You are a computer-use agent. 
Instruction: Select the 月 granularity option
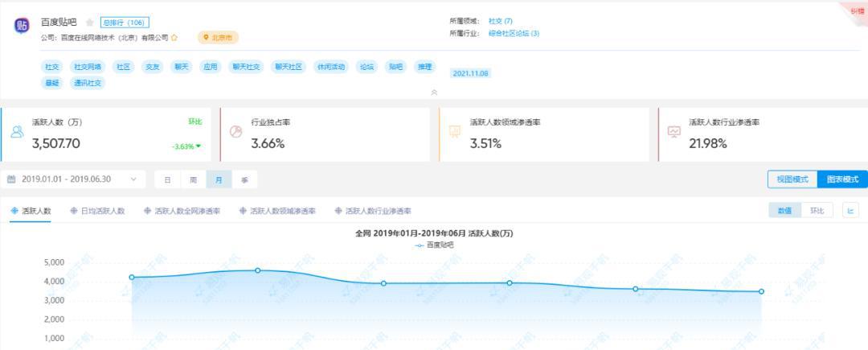(x=219, y=179)
